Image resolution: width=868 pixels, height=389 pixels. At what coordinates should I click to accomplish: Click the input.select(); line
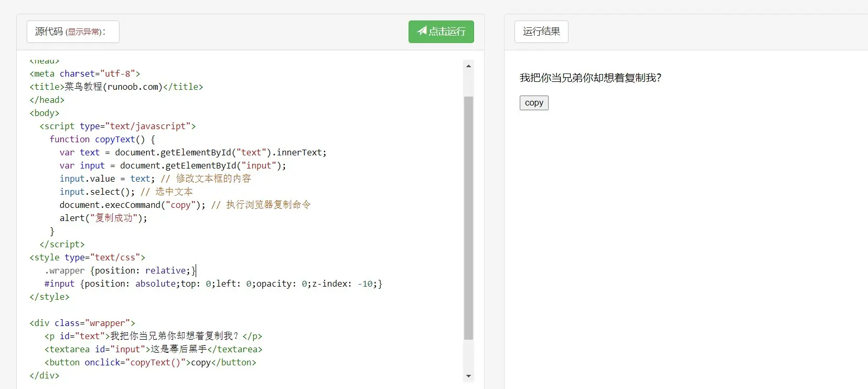coord(126,192)
